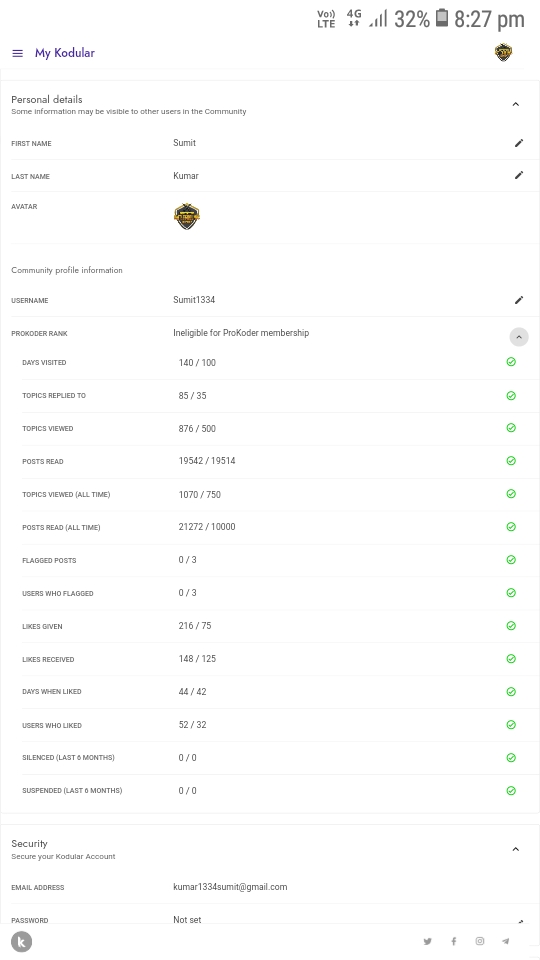Open the Telegram icon in footer
The width and height of the screenshot is (540, 960).
coord(506,941)
